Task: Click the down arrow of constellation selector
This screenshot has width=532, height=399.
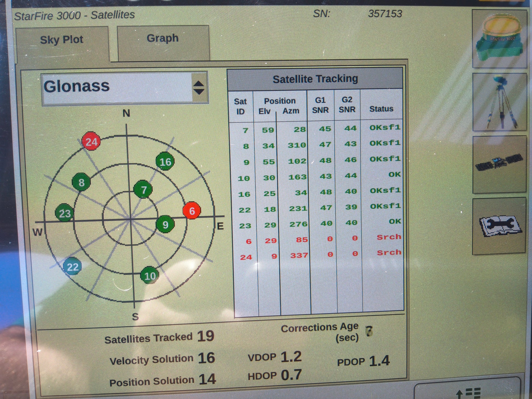Action: (x=199, y=92)
